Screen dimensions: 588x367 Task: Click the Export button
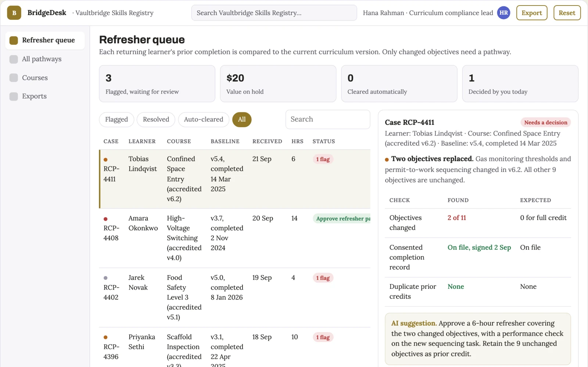(532, 13)
